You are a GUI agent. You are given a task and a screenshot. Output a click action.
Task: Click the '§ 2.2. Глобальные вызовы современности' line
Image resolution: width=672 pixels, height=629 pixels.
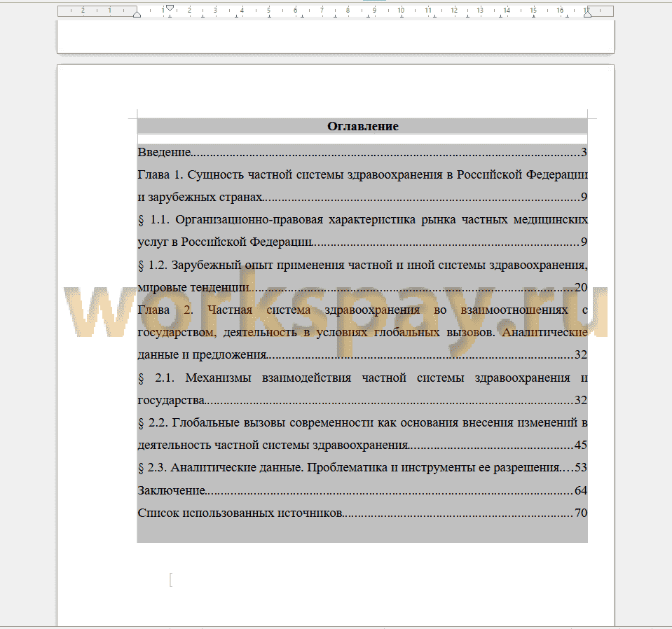362,423
